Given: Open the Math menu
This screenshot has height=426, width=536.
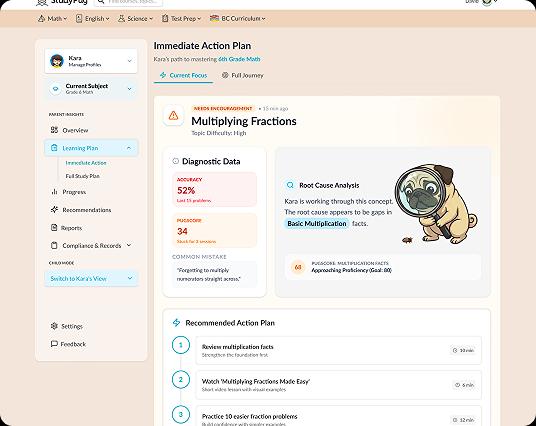Looking at the screenshot, I should (x=52, y=18).
